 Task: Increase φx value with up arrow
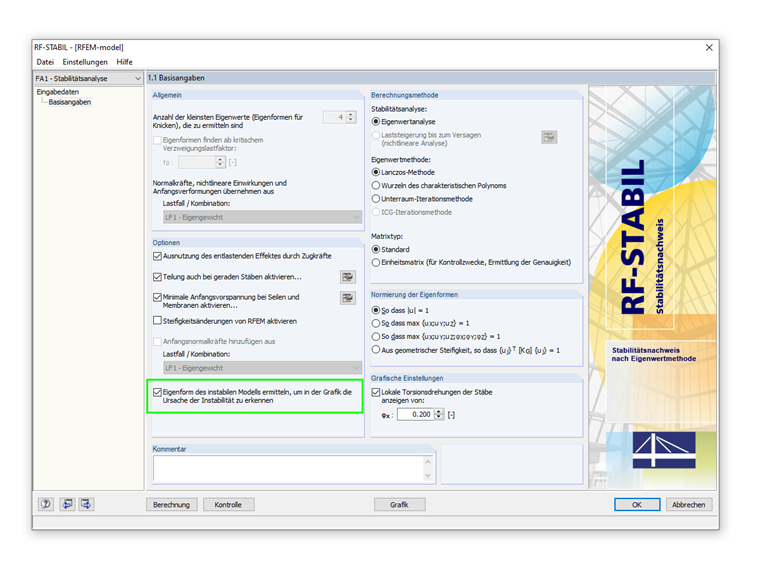pyautogui.click(x=439, y=412)
